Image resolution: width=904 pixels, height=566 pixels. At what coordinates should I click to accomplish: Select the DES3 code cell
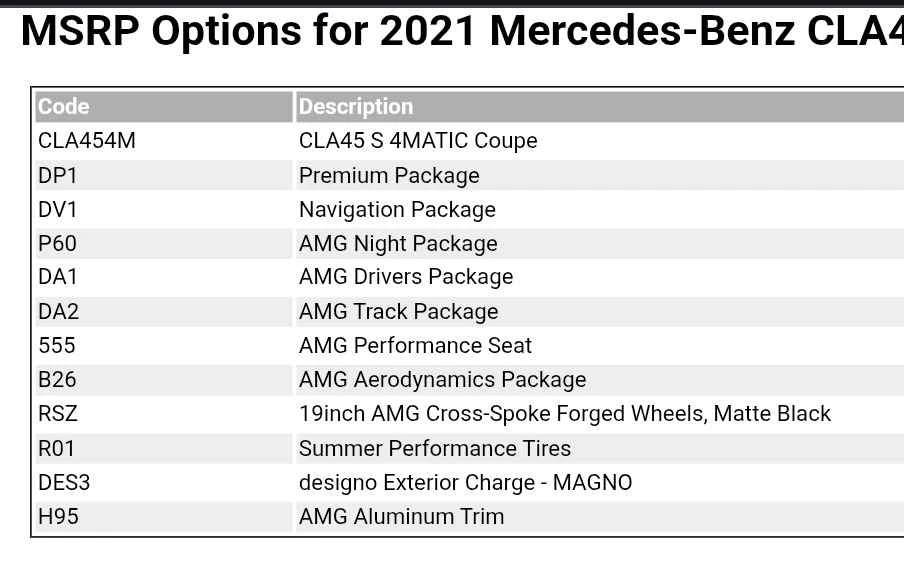pos(64,483)
